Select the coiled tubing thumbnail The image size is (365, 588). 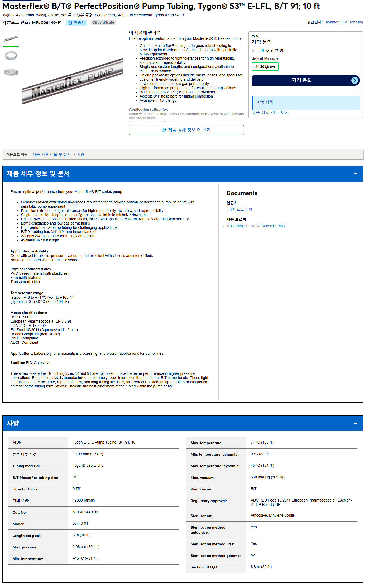[11, 56]
